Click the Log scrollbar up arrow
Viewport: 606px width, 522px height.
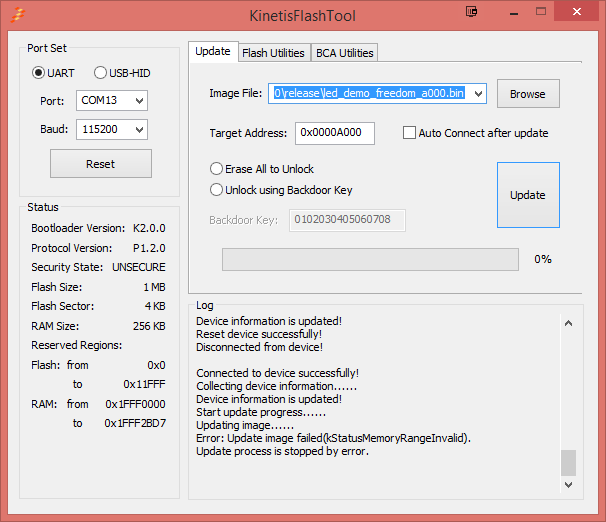[x=568, y=323]
